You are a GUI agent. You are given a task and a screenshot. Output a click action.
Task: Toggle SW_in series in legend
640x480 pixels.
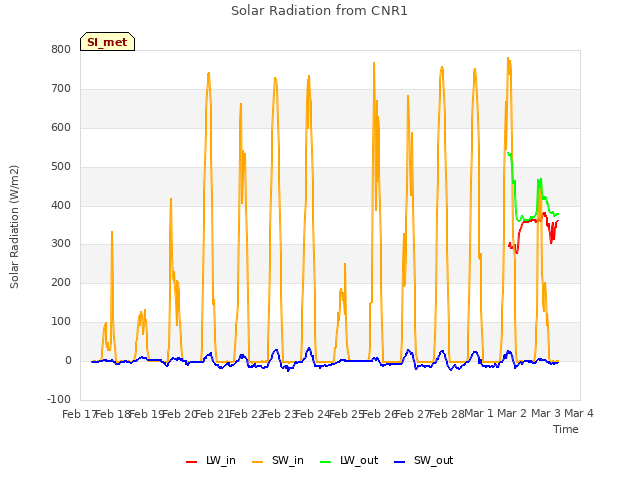[278, 461]
